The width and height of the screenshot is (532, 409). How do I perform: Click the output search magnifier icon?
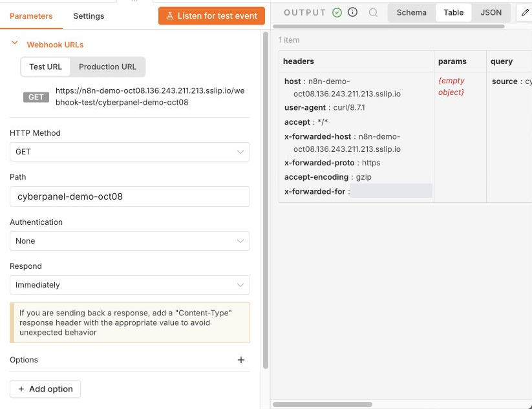pyautogui.click(x=373, y=13)
